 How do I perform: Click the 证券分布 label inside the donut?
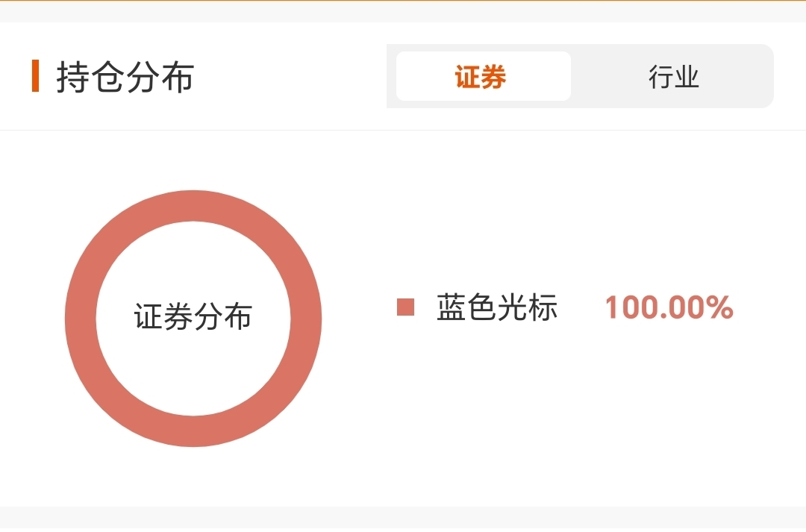[193, 316]
